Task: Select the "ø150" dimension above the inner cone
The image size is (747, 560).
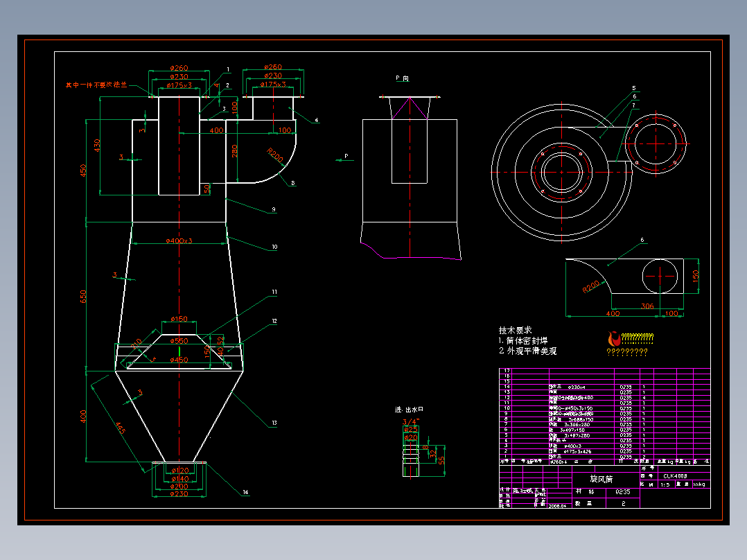Action: point(179,319)
